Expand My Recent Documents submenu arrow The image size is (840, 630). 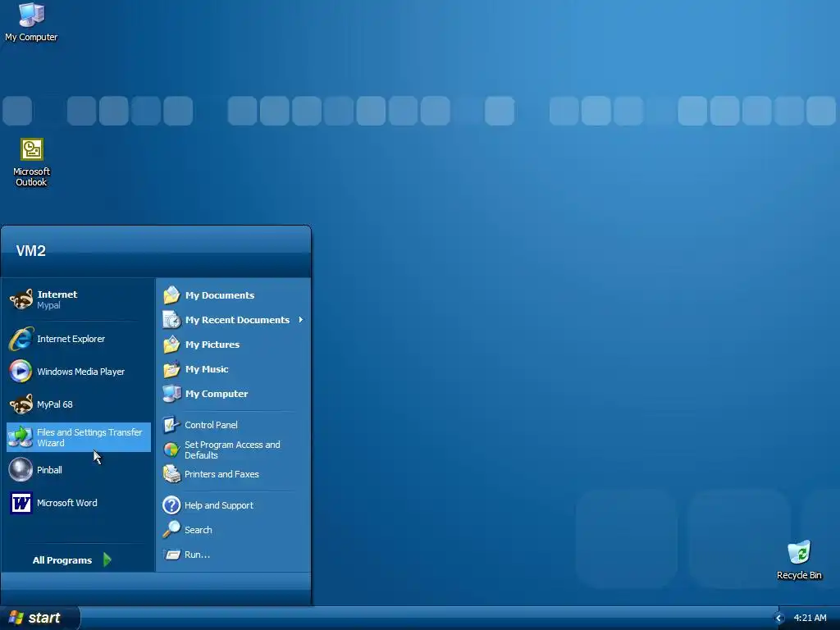[301, 320]
